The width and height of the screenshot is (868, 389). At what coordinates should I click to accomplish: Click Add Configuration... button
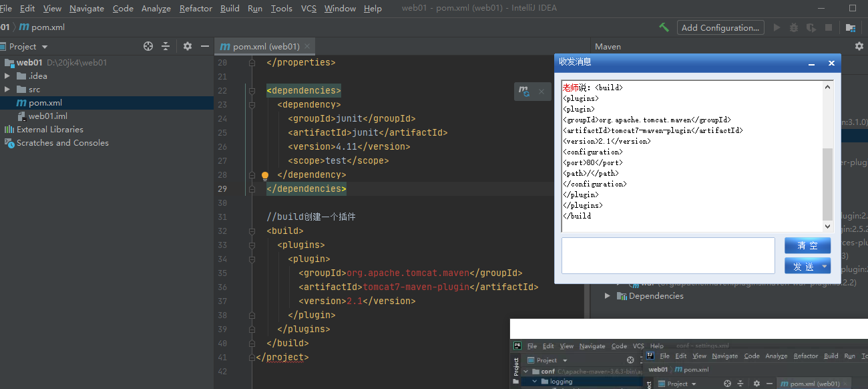click(720, 27)
